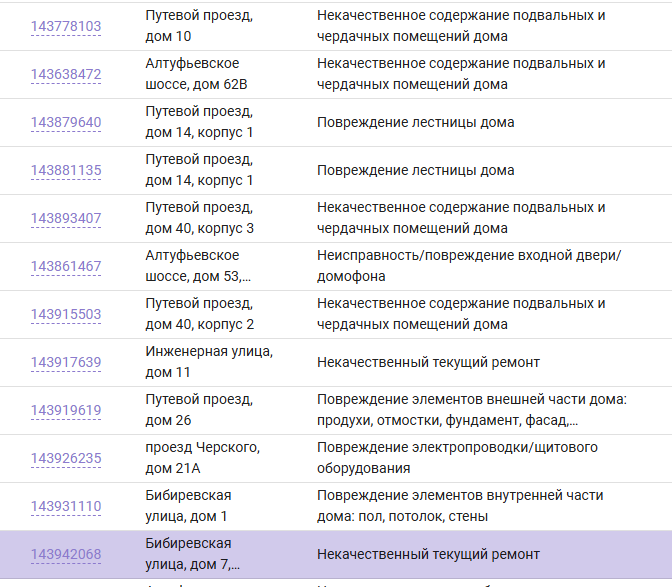Open request number 143915503
The image size is (672, 587).
pyautogui.click(x=66, y=315)
